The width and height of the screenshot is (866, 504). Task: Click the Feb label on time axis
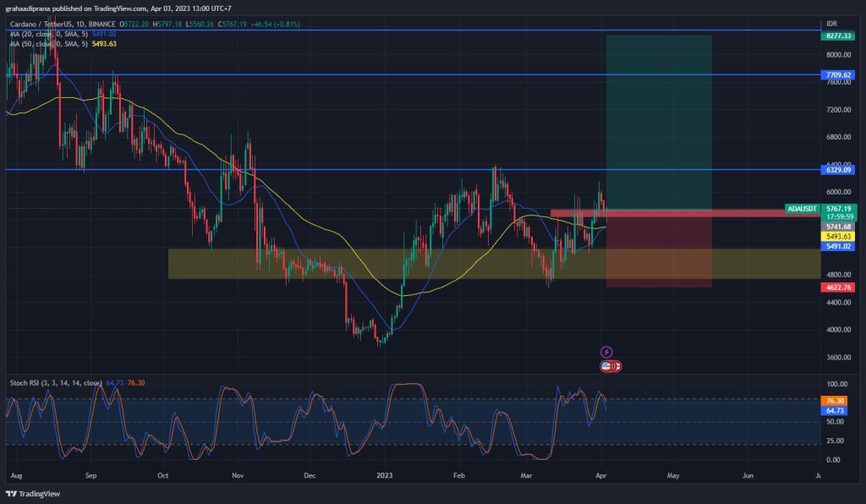click(x=458, y=475)
